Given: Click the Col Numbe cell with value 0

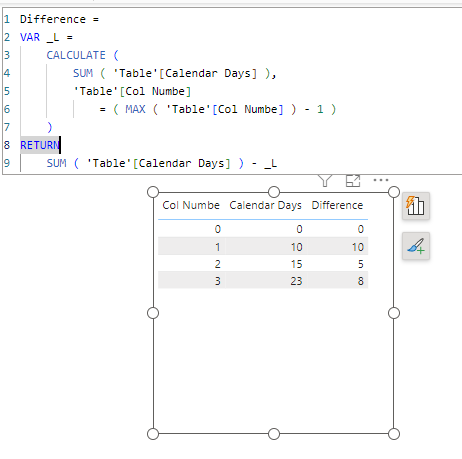Looking at the screenshot, I should pyautogui.click(x=217, y=229).
